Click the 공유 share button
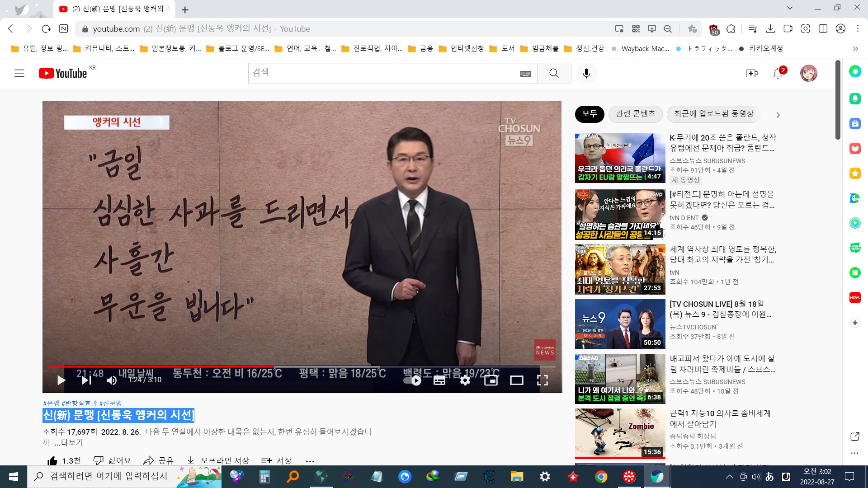The height and width of the screenshot is (488, 868). click(158, 460)
